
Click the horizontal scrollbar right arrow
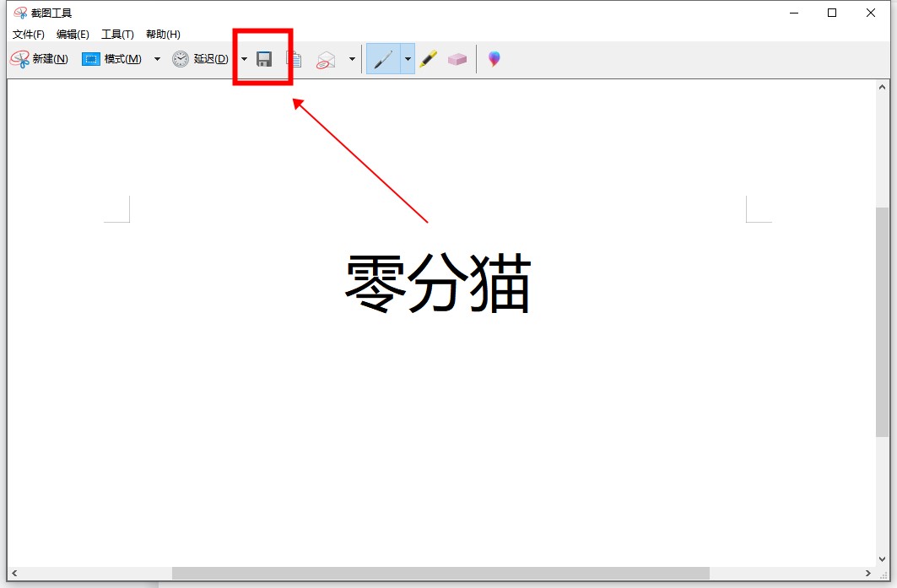coord(868,574)
